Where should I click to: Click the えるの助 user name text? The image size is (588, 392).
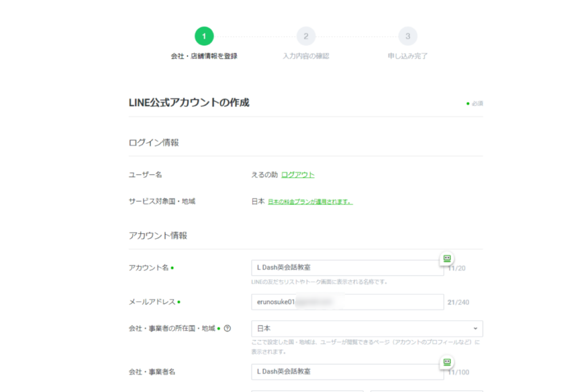(265, 174)
